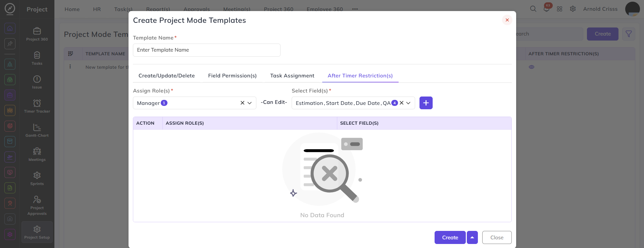The width and height of the screenshot is (644, 248).
Task: Expand the Select Field(s) dropdown arrow
Action: pyautogui.click(x=408, y=103)
